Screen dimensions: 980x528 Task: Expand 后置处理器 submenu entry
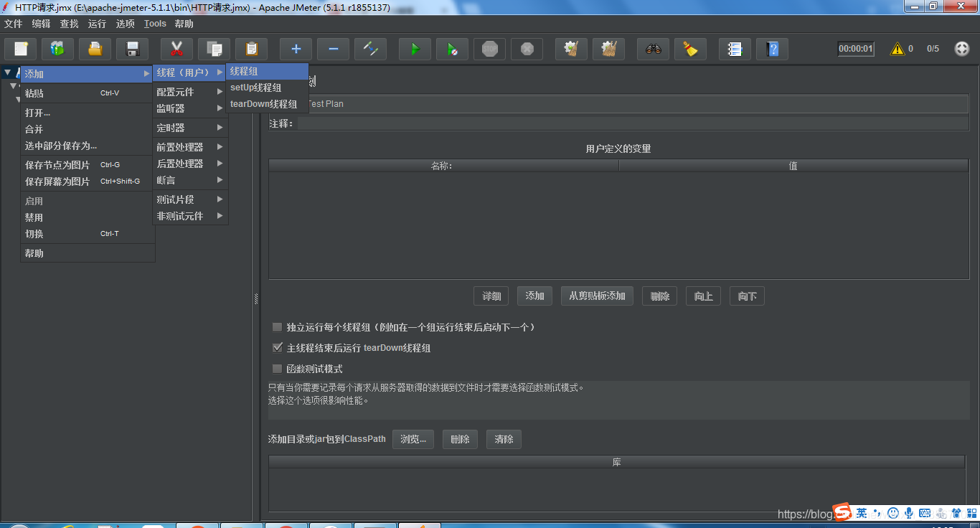[x=190, y=164]
